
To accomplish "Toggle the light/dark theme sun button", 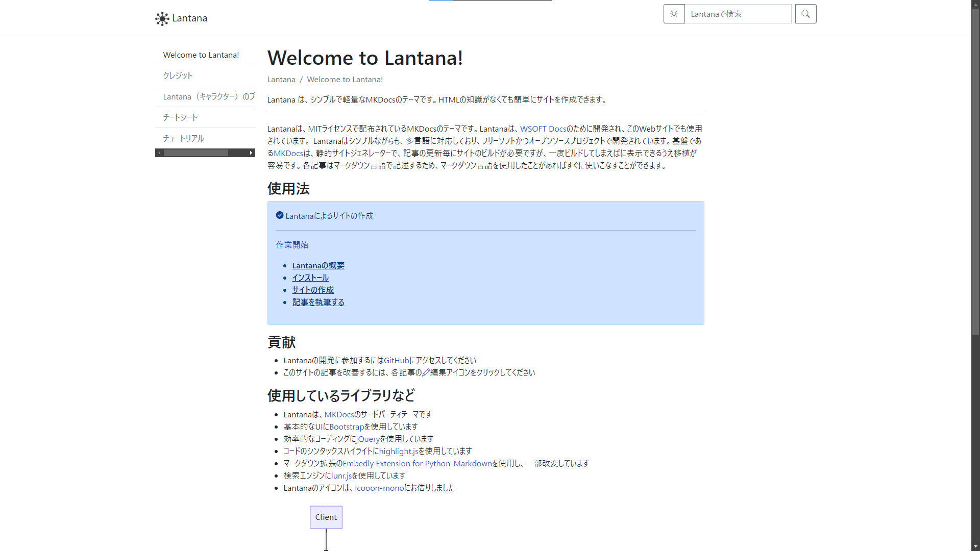I will [x=674, y=14].
